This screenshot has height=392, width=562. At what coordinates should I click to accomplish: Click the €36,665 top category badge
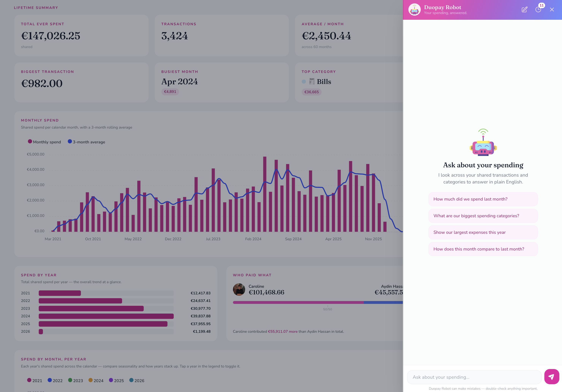[x=312, y=92]
